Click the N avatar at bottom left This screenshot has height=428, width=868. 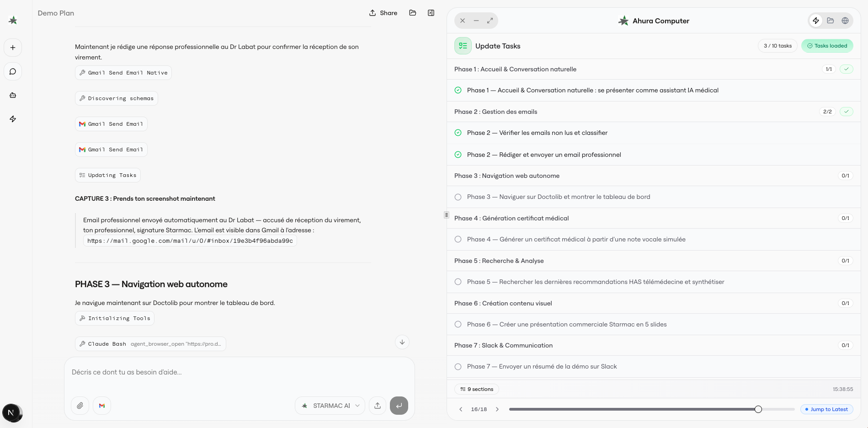point(11,412)
